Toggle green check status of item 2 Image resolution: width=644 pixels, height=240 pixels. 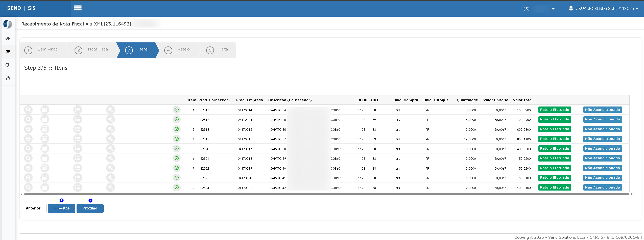[177, 119]
